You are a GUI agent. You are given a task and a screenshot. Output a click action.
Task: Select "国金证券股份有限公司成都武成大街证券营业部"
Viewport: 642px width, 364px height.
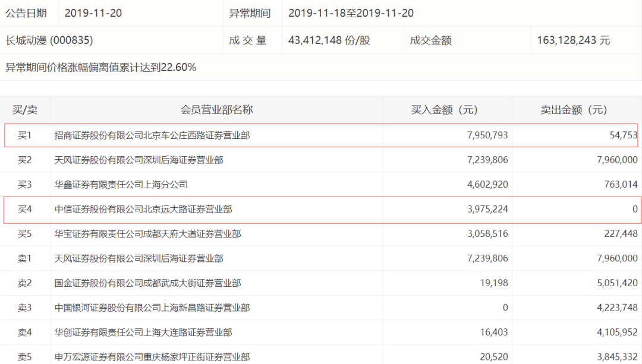point(148,283)
